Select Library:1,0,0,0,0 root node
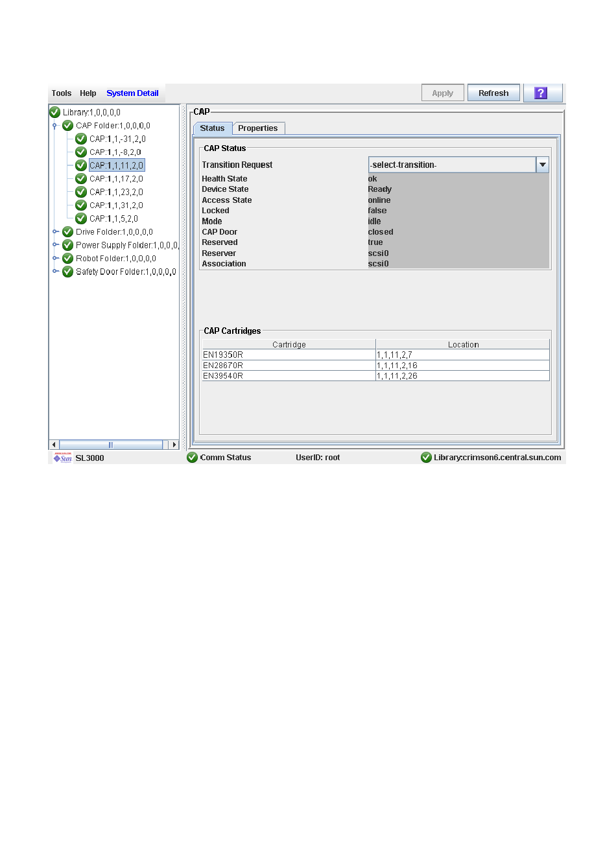 point(91,112)
